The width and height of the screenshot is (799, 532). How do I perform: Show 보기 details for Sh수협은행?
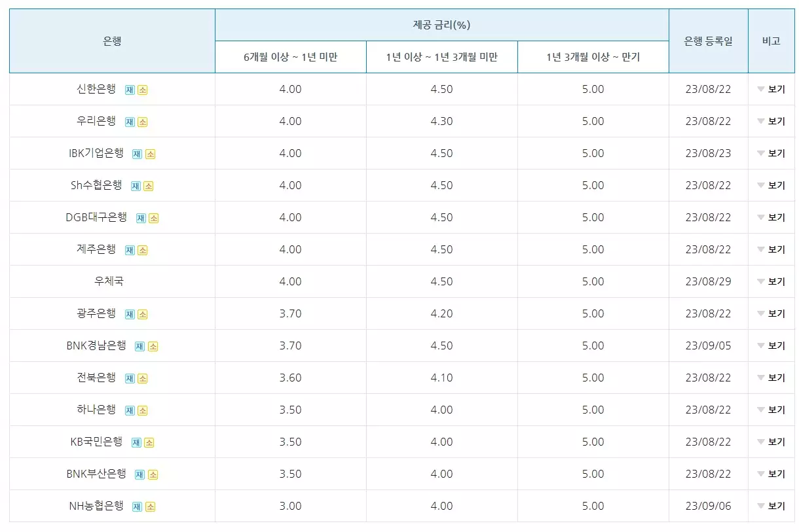click(x=771, y=185)
